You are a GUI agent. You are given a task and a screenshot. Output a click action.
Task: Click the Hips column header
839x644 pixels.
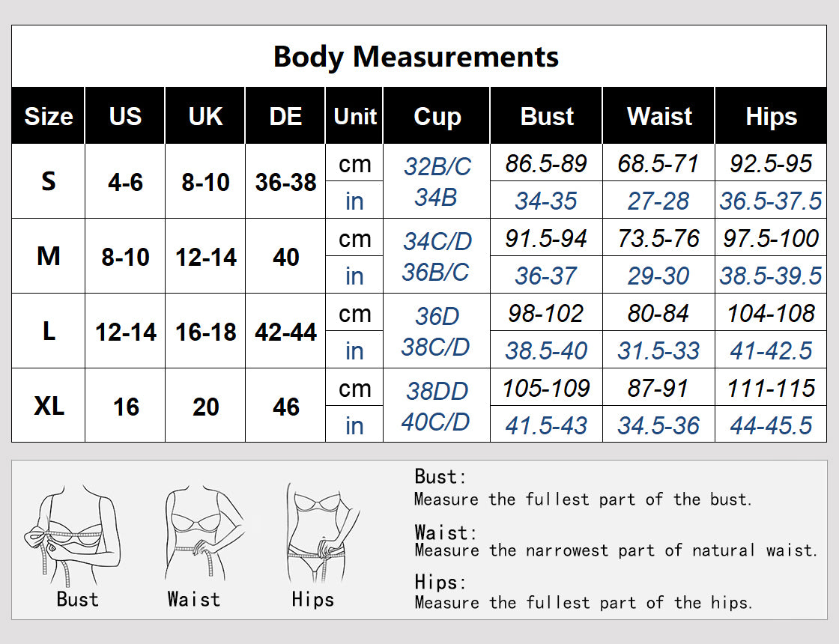point(771,117)
